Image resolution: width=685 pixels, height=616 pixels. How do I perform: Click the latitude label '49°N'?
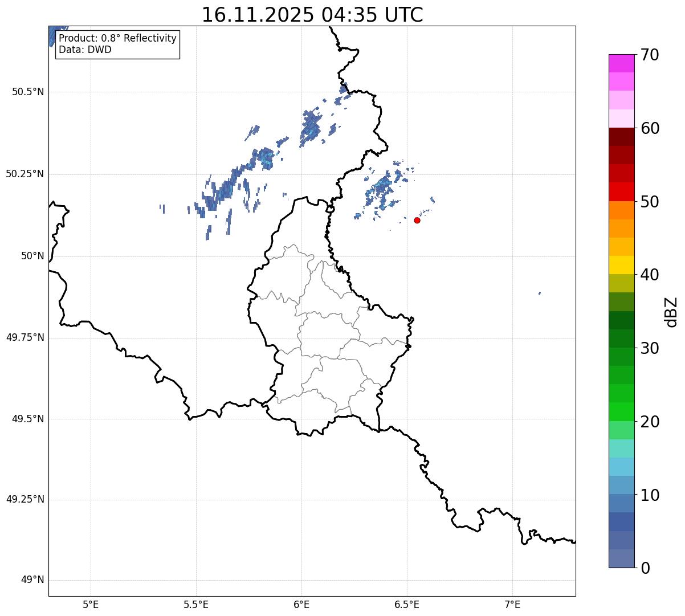click(33, 580)
